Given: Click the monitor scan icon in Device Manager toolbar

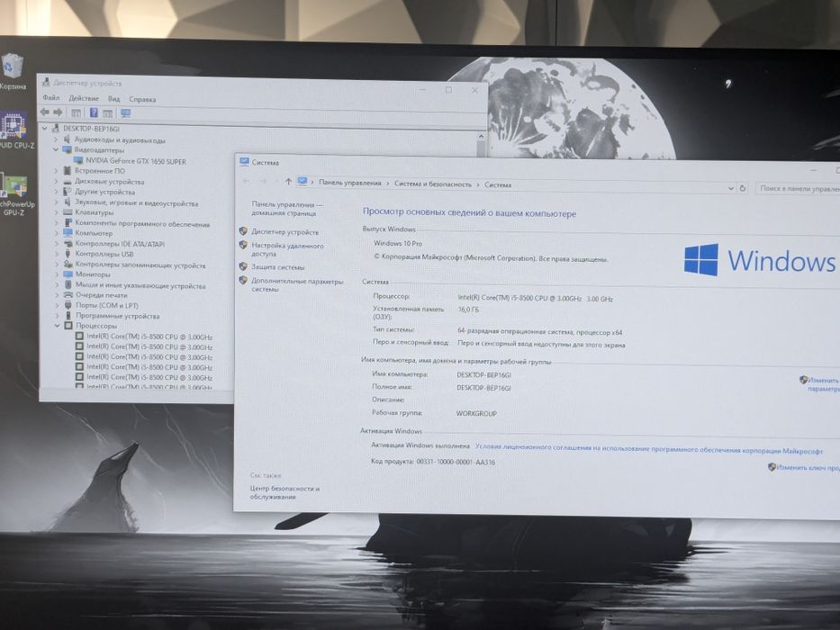Looking at the screenshot, I should pyautogui.click(x=126, y=113).
